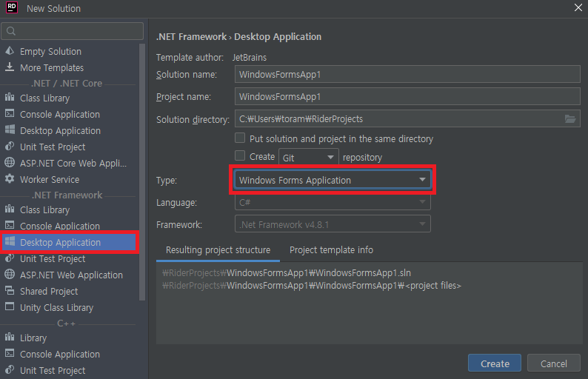Click the selected Desktop Application Windows icon
Screen dimensions: 588x379
10,241
